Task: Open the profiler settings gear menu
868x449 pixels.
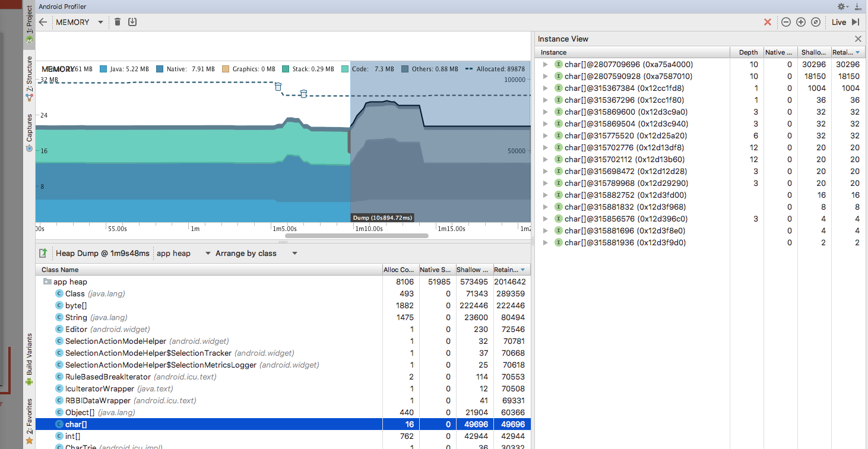Action: click(842, 7)
